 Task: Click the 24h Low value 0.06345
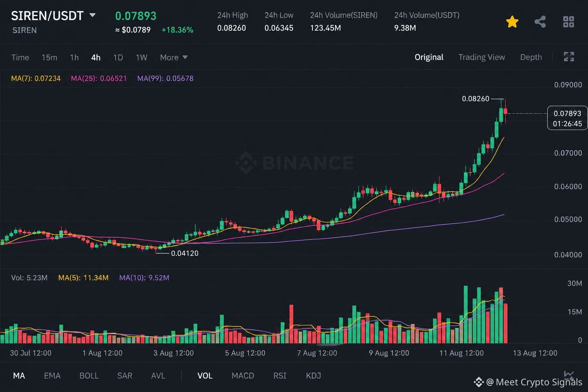tap(279, 28)
